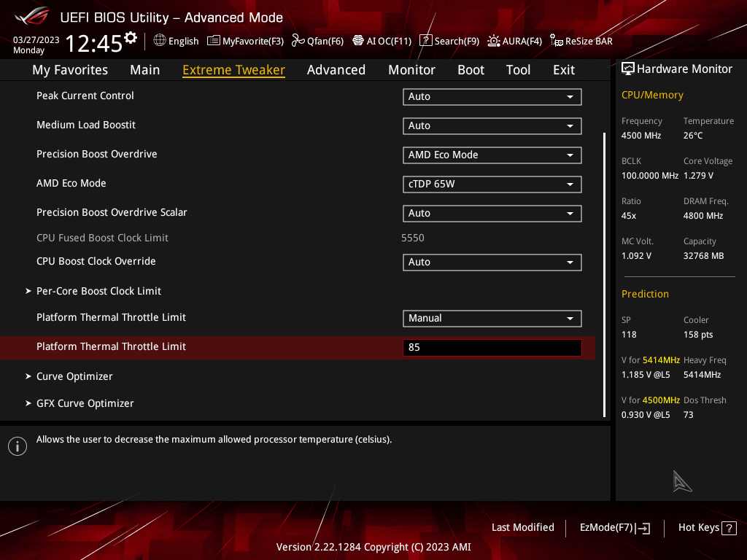Open Hot Keys question mark icon
The width and height of the screenshot is (747, 560).
[729, 528]
